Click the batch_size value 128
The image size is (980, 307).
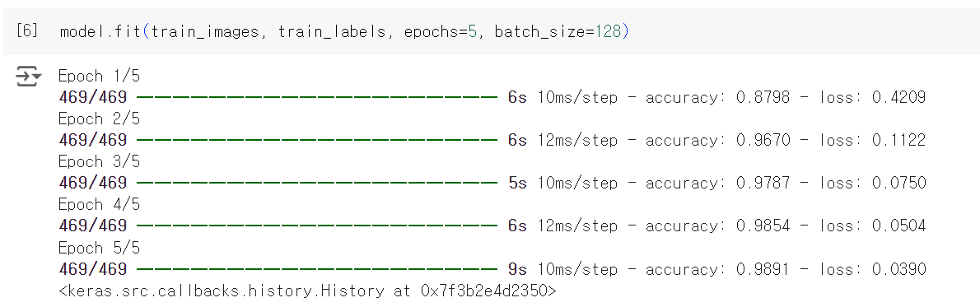pyautogui.click(x=608, y=31)
